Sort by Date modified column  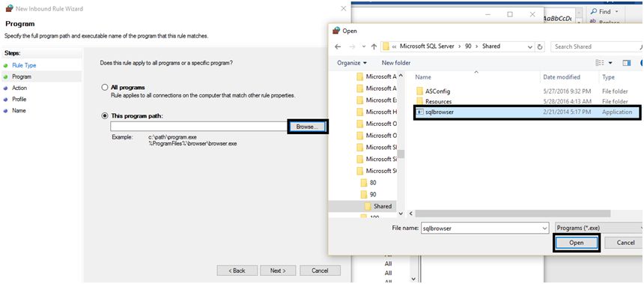562,77
